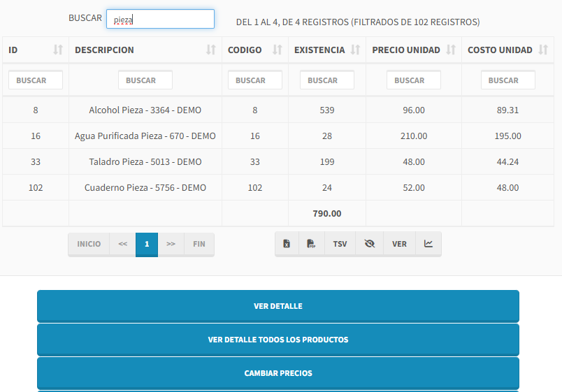Click total existencia 790.00

click(x=327, y=214)
